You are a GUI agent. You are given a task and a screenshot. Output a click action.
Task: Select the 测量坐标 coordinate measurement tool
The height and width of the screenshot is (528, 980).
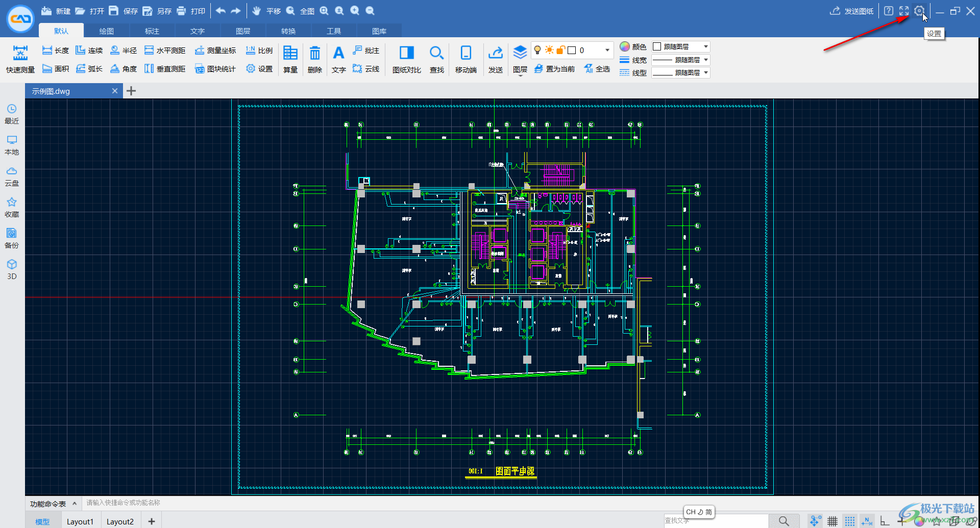215,50
